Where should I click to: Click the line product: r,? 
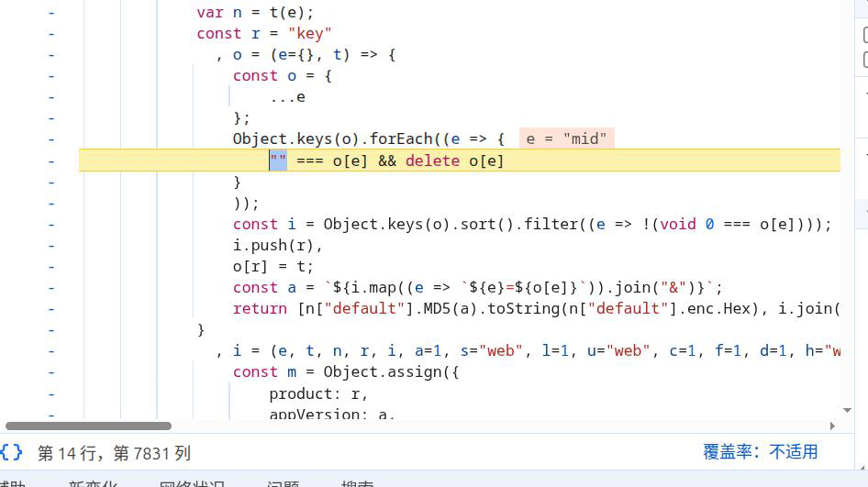point(318,393)
